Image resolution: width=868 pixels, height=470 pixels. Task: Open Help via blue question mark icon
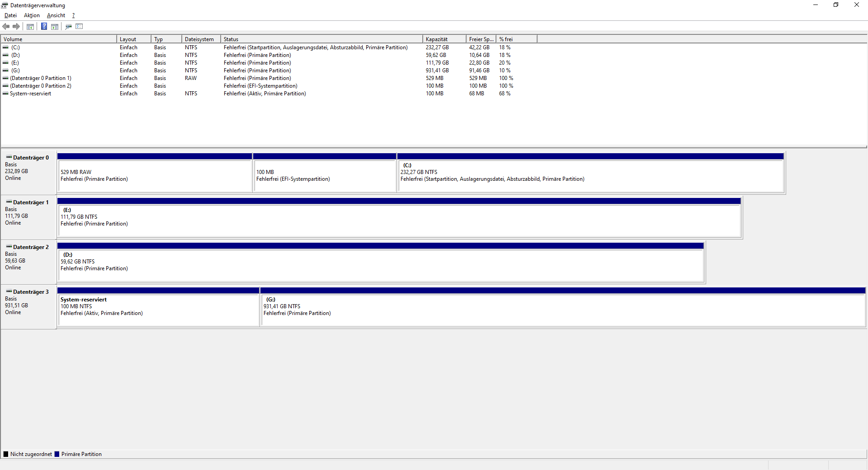click(x=44, y=27)
